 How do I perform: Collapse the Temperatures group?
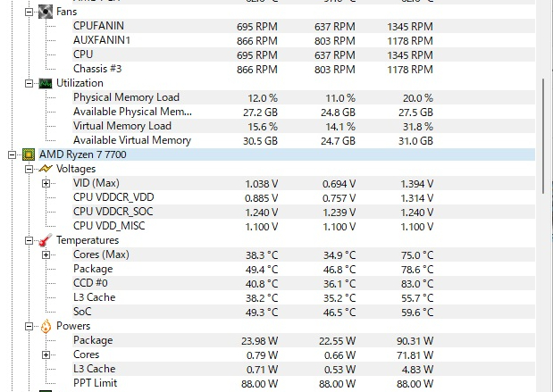(x=29, y=240)
